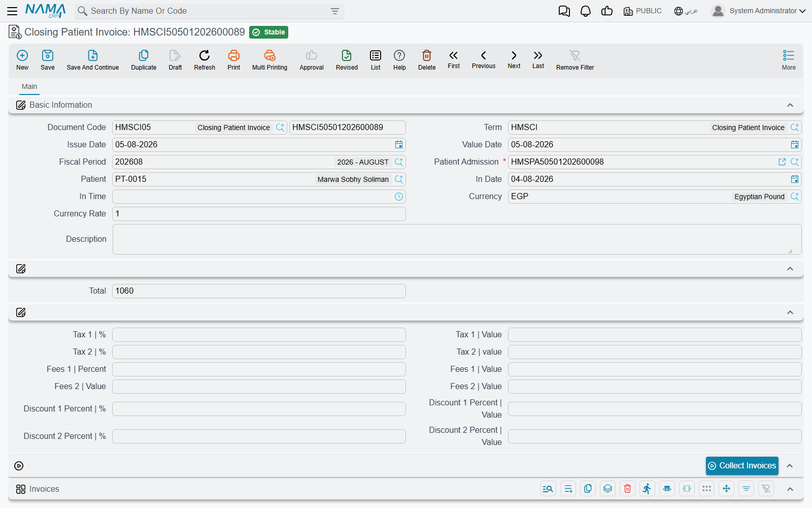Viewport: 812px width, 508px height.
Task: Collapse the Invoices section
Action: coord(790,489)
